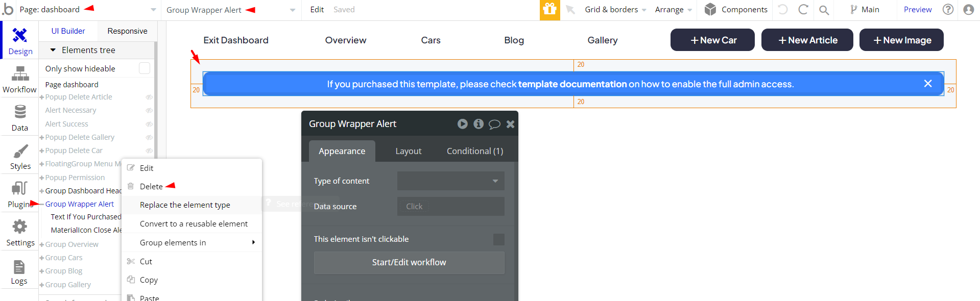Viewport: 980px width, 301px height.
Task: Toggle visibility of Alert Success
Action: (x=149, y=124)
